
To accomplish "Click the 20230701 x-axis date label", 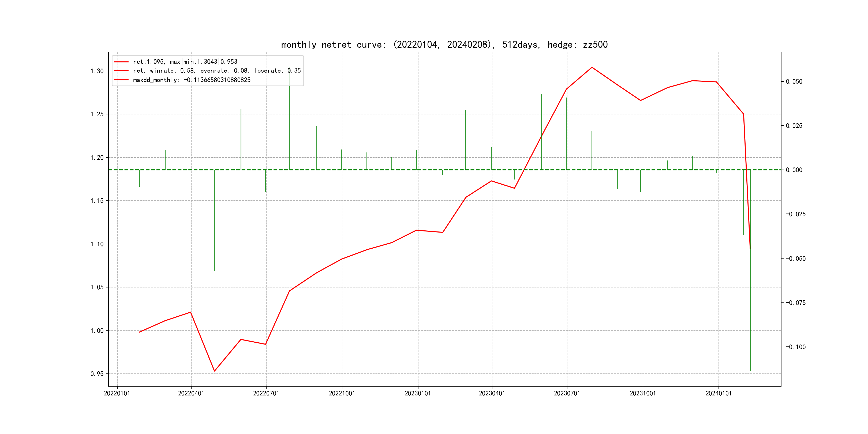I will [567, 393].
